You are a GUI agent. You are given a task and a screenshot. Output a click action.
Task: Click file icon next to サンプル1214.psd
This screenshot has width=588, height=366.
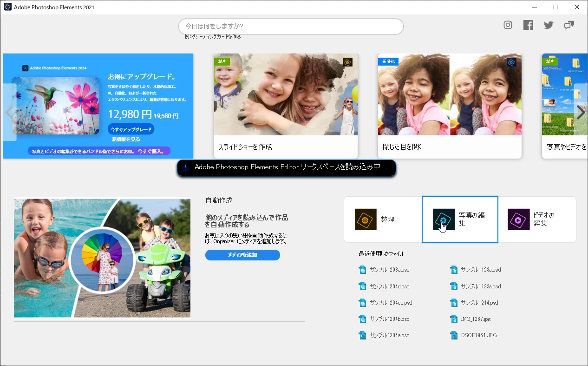454,303
